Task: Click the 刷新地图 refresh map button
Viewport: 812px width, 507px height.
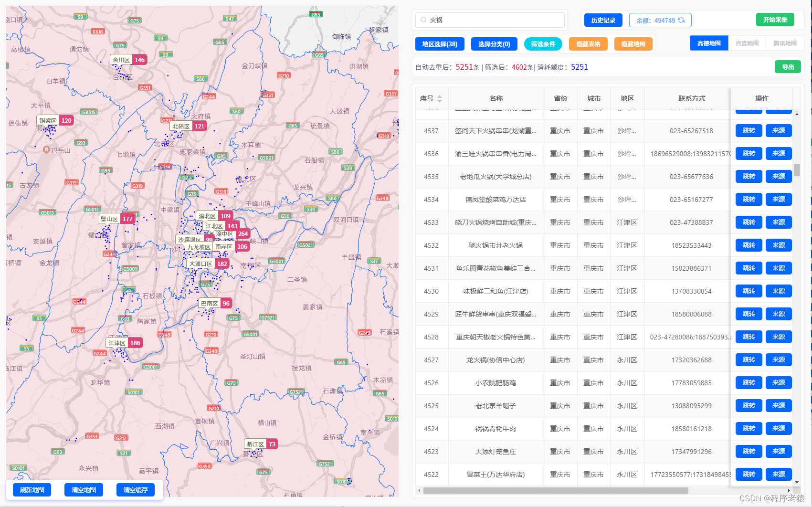Action: (x=32, y=490)
